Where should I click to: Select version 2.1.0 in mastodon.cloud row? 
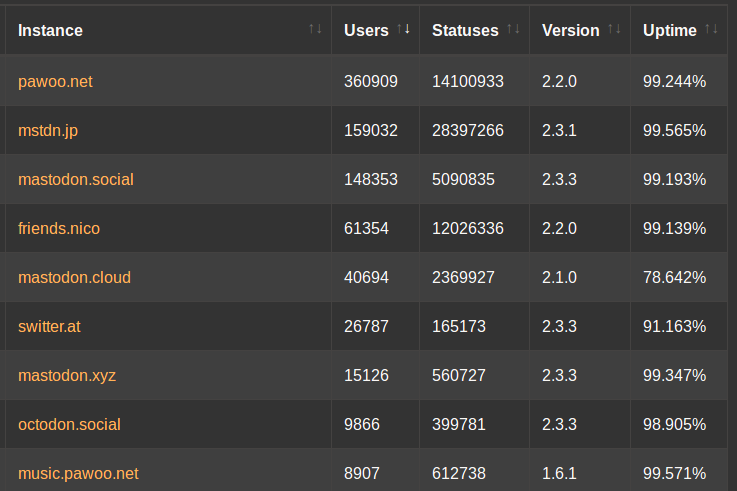pos(559,277)
